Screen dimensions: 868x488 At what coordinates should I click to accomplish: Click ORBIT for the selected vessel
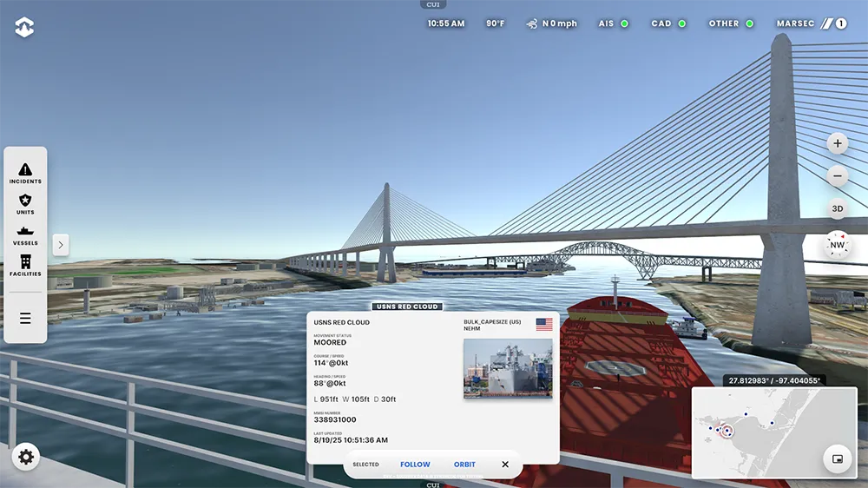click(x=464, y=465)
